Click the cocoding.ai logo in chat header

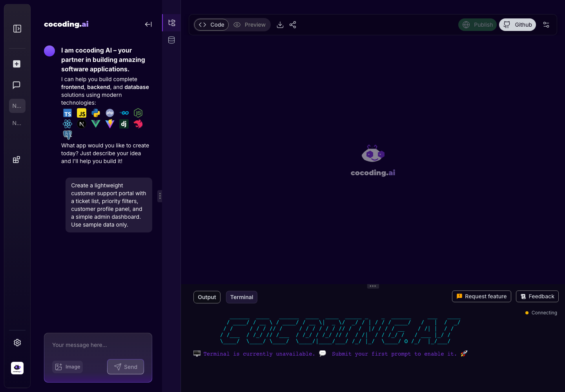point(66,24)
